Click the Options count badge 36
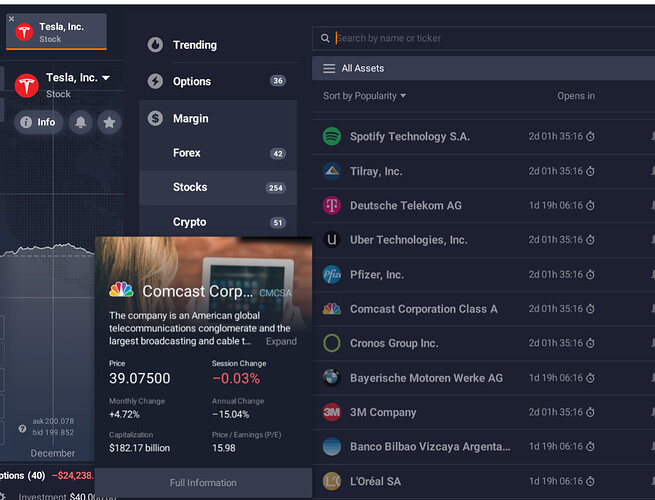The image size is (655, 500). click(278, 81)
